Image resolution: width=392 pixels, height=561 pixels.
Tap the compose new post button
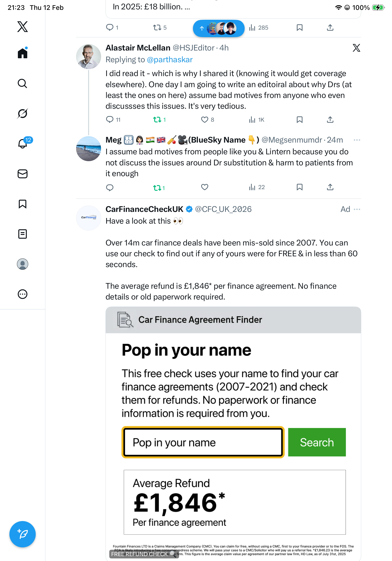23,534
